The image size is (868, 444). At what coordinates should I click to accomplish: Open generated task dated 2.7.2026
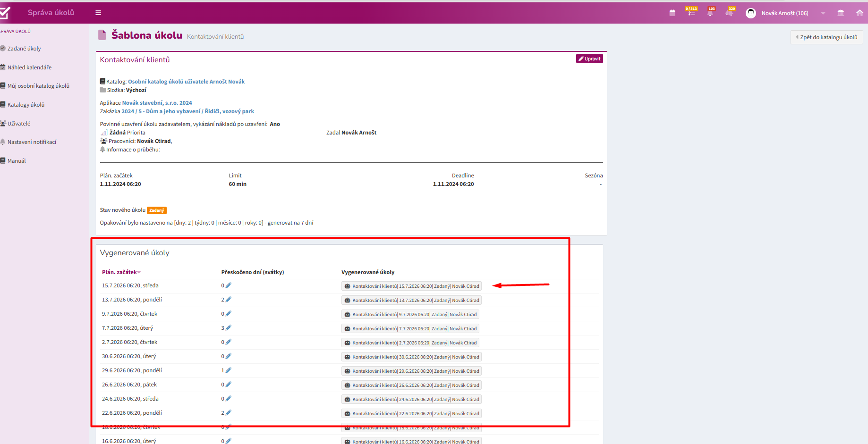coord(410,343)
